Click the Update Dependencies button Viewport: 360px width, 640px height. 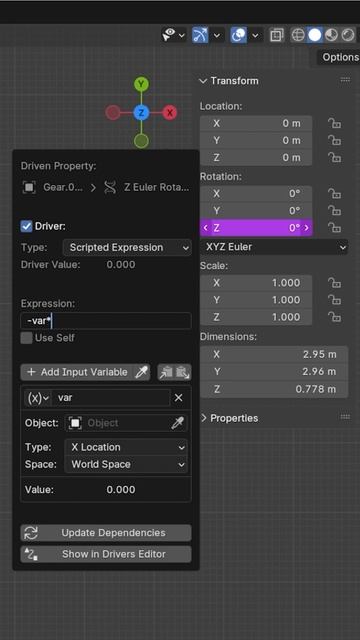(106, 533)
